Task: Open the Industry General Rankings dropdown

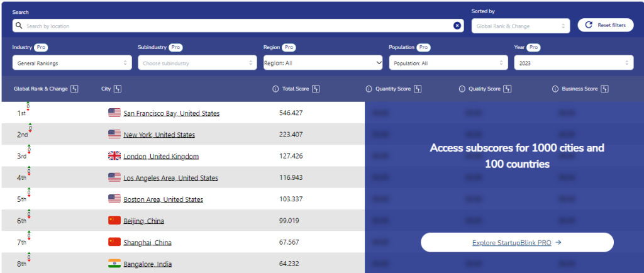Action: (72, 63)
